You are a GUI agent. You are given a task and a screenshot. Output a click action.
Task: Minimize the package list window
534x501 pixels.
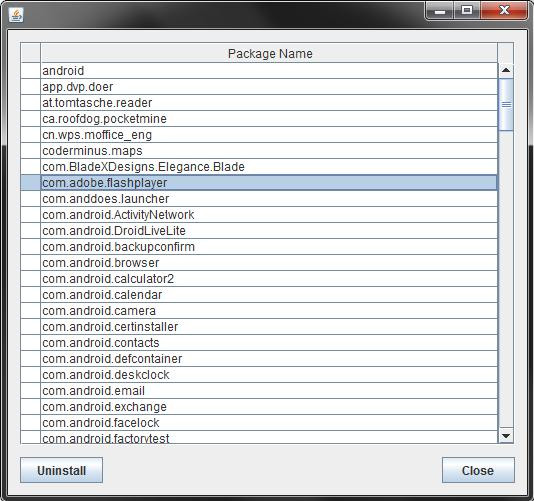point(440,11)
